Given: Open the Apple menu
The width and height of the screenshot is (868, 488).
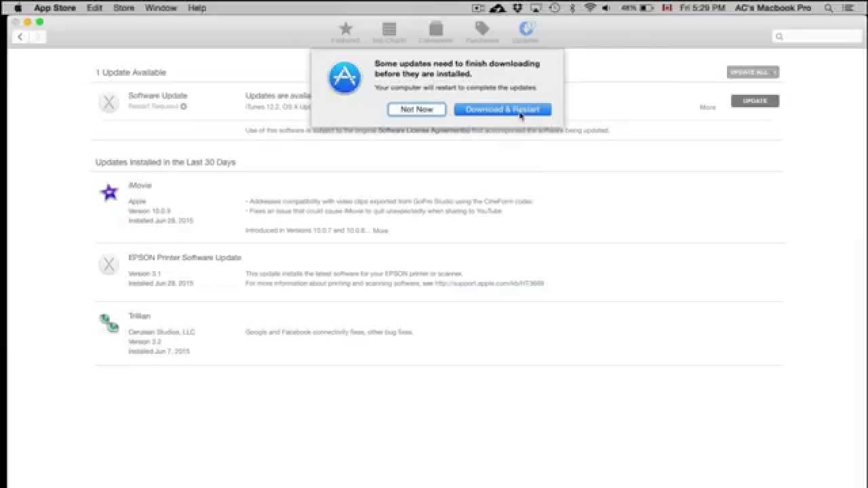Looking at the screenshot, I should tap(18, 8).
